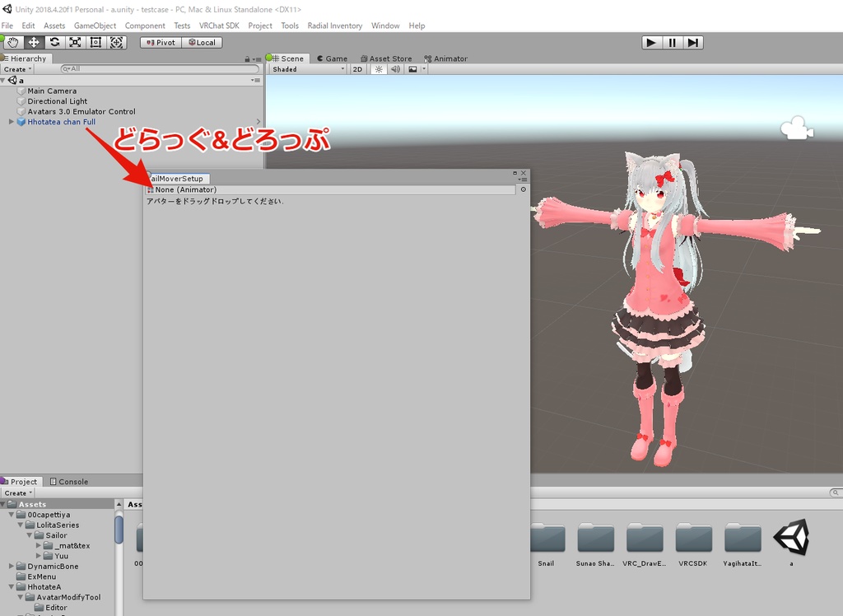The height and width of the screenshot is (616, 843).
Task: Expand the DynamicBone folder in Assets
Action: coord(10,566)
